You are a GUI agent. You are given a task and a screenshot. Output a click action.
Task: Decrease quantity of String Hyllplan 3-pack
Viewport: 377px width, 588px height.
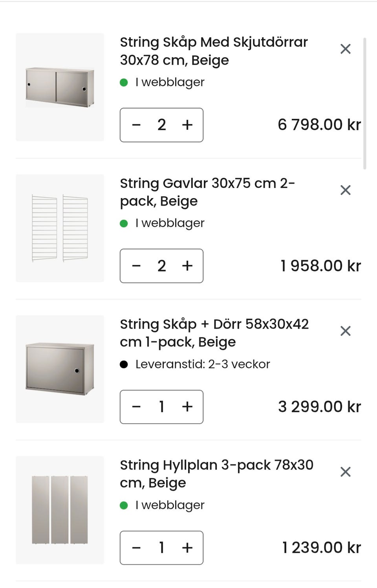pyautogui.click(x=136, y=548)
